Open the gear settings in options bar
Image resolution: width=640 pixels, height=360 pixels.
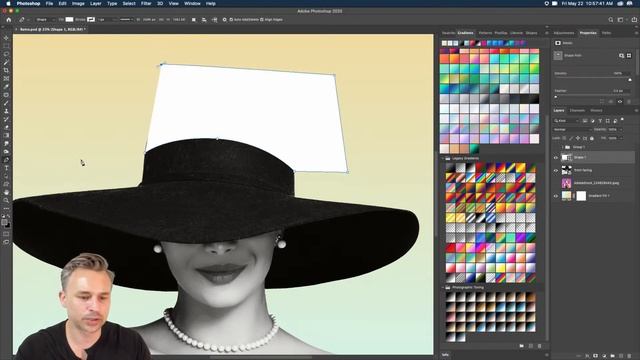(x=224, y=20)
